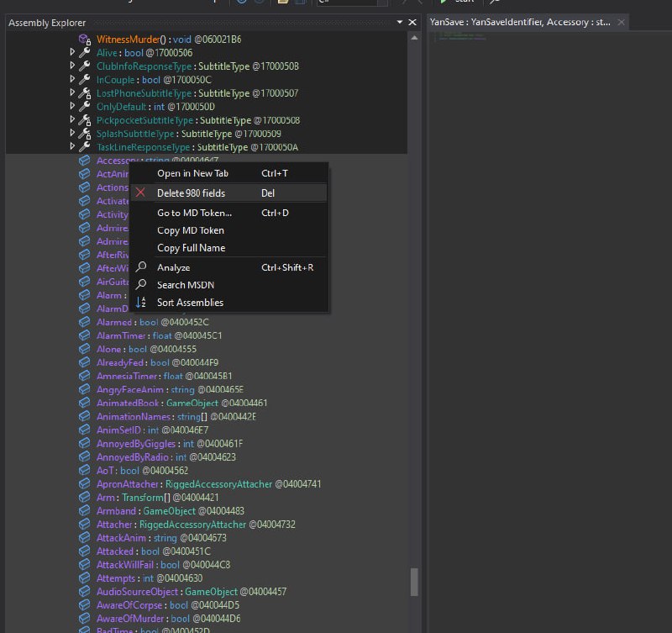Open the Assembly Explorer panel options dropdown
This screenshot has height=633, width=672.
[x=399, y=23]
